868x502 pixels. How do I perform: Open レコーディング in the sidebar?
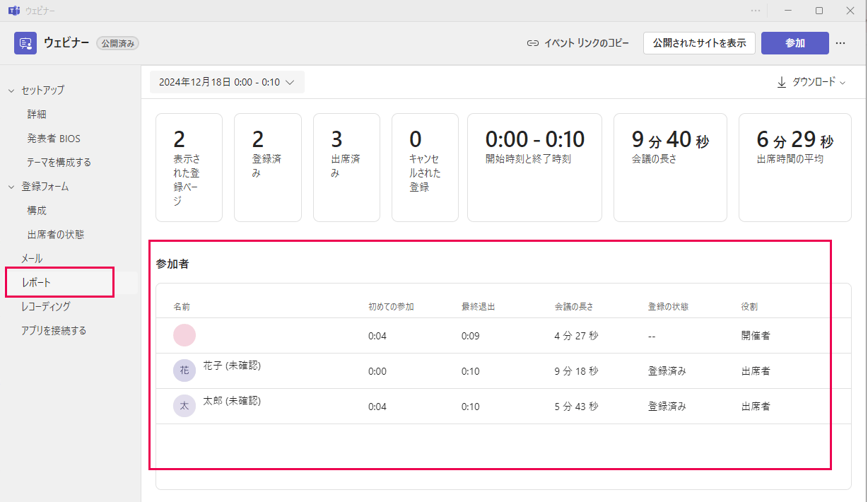[x=46, y=306]
